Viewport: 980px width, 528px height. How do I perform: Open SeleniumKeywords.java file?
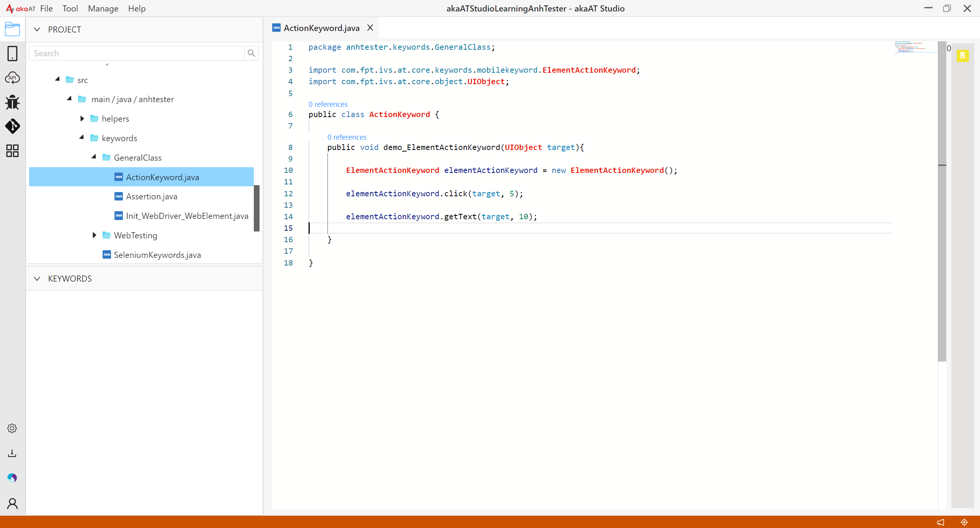(x=157, y=255)
